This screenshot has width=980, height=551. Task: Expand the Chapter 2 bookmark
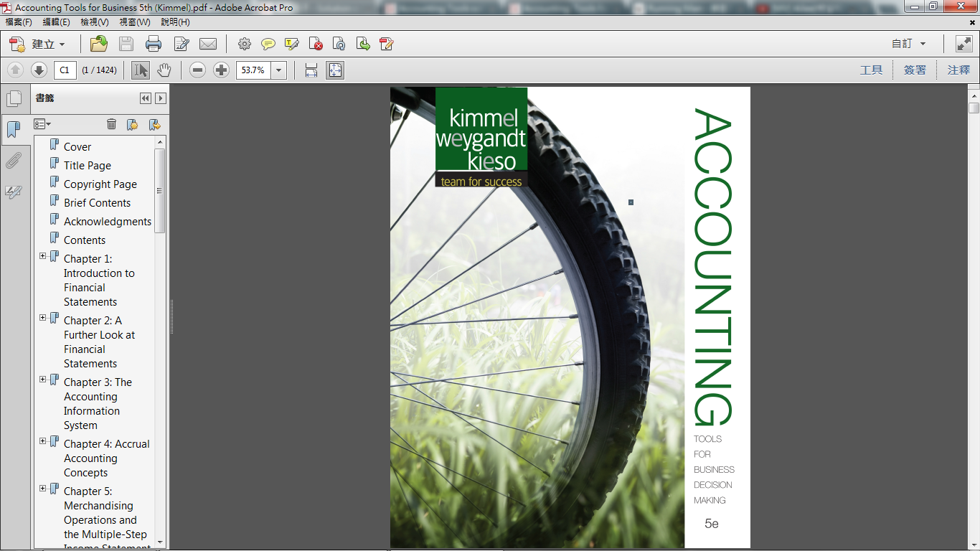click(x=43, y=318)
